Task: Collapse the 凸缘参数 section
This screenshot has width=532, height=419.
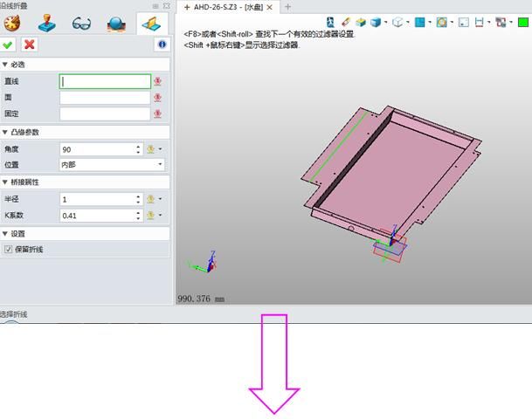Action: (5, 132)
